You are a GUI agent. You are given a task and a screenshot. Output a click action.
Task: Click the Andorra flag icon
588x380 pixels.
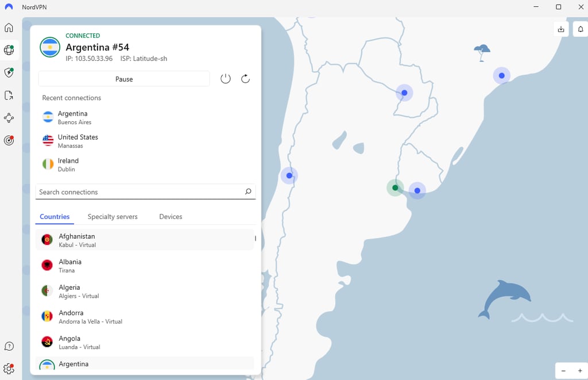click(47, 316)
